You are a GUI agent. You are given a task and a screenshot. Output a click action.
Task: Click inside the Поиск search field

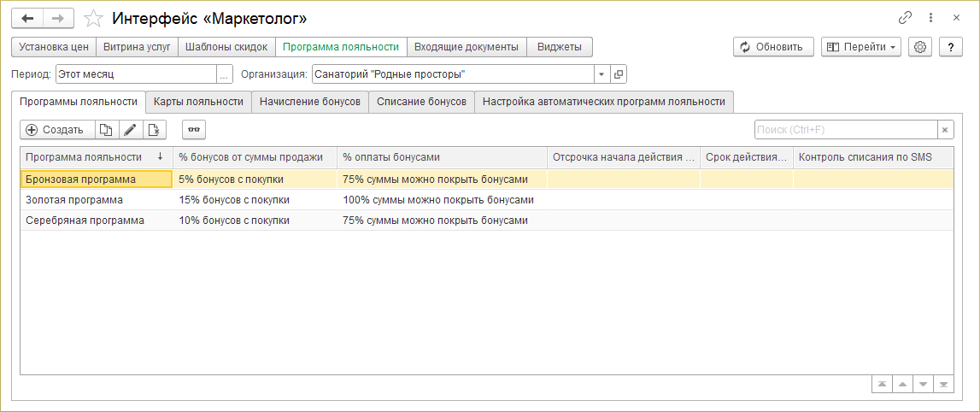point(845,130)
